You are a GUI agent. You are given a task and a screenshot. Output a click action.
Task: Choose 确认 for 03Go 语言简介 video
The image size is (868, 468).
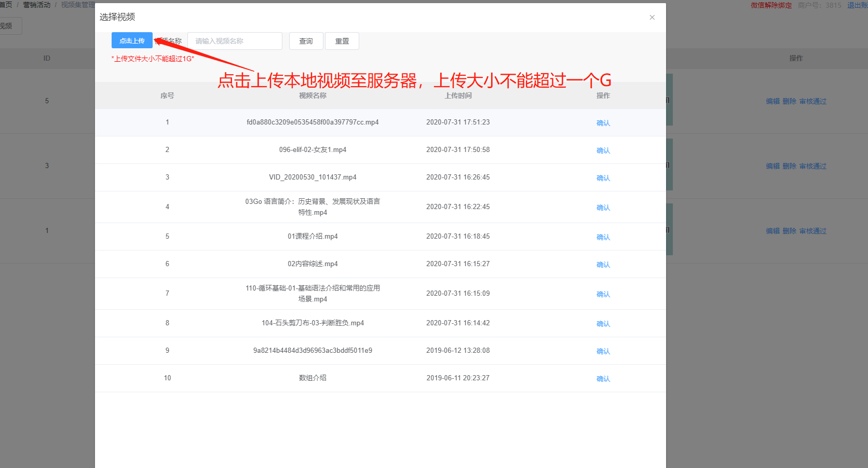click(x=603, y=208)
